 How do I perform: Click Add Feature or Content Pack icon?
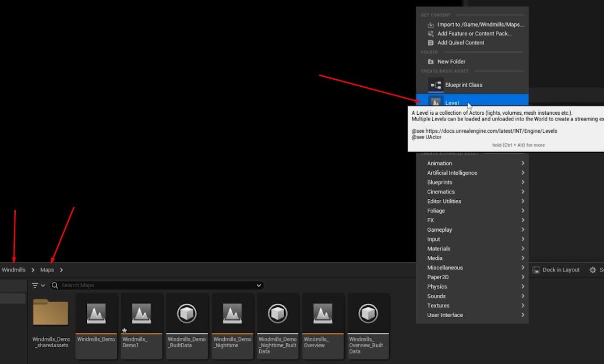click(431, 34)
